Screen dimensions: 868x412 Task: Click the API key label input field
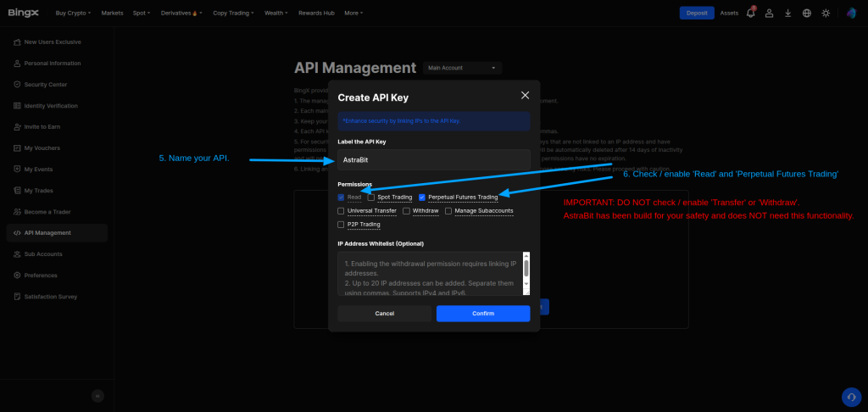[x=434, y=159]
